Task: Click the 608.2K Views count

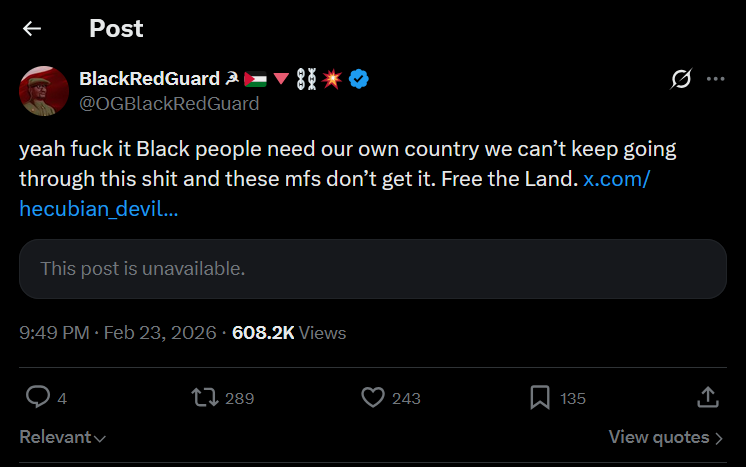Action: pos(289,333)
